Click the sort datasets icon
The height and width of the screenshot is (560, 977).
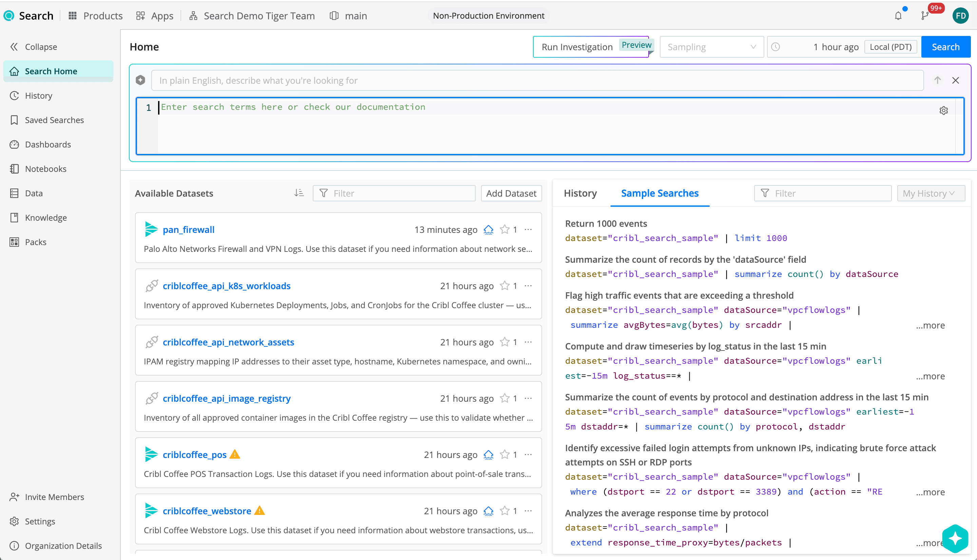pos(299,193)
